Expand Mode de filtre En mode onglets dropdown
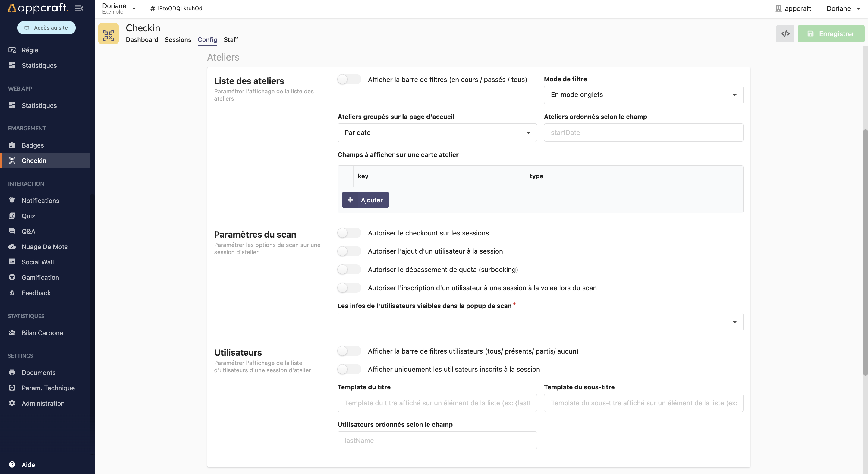This screenshot has height=474, width=868. [x=643, y=95]
